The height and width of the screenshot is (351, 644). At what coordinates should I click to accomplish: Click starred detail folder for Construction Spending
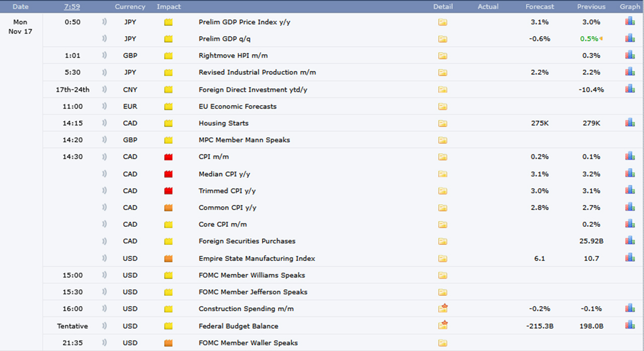click(443, 309)
